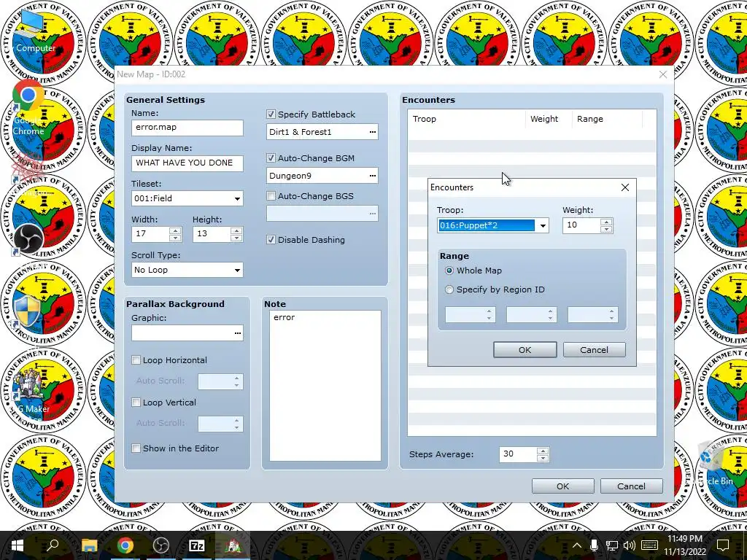The width and height of the screenshot is (747, 560).
Task: Click in the Note text area
Action: pyautogui.click(x=325, y=386)
